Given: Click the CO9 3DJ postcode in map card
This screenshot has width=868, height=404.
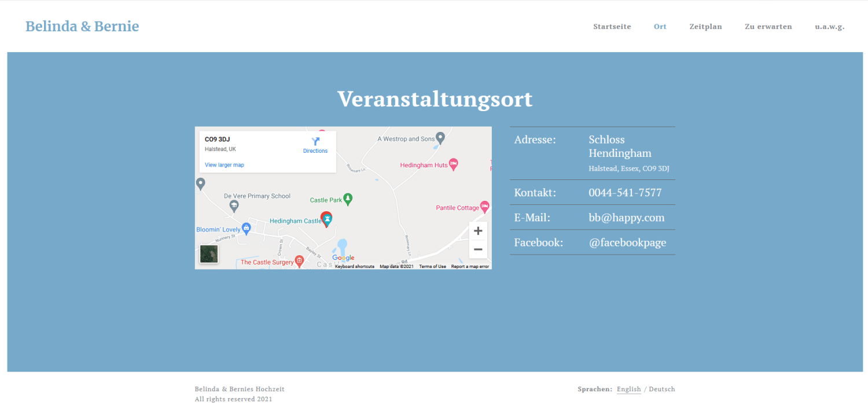Looking at the screenshot, I should click(217, 139).
